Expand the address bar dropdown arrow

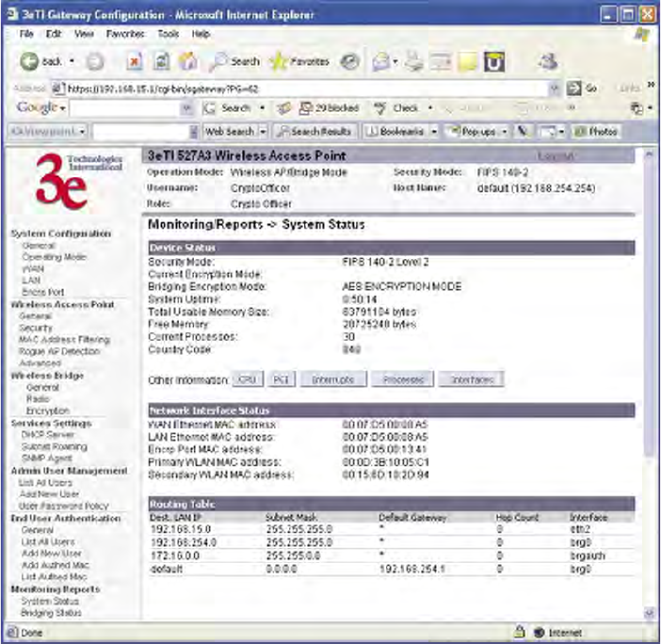(x=556, y=88)
